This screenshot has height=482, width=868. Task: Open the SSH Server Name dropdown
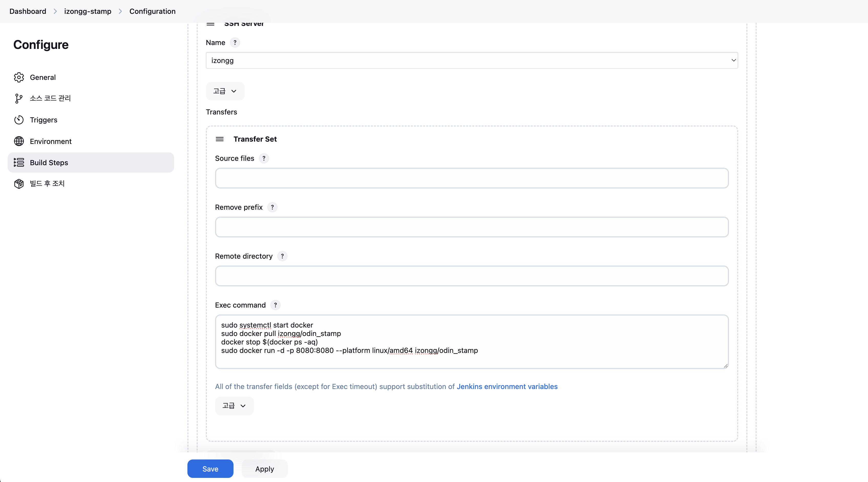point(472,60)
